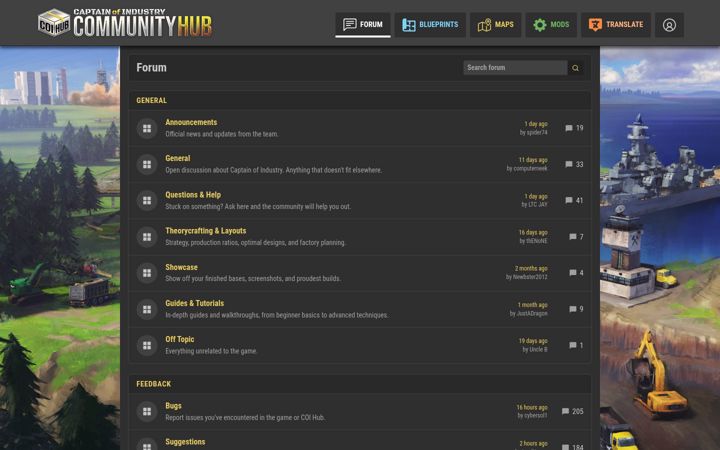
Task: Click the search magnifier button
Action: pos(575,68)
